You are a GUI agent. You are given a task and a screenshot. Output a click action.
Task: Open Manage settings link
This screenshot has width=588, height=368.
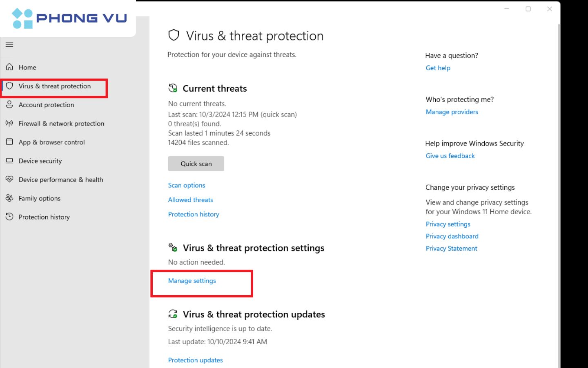coord(192,281)
